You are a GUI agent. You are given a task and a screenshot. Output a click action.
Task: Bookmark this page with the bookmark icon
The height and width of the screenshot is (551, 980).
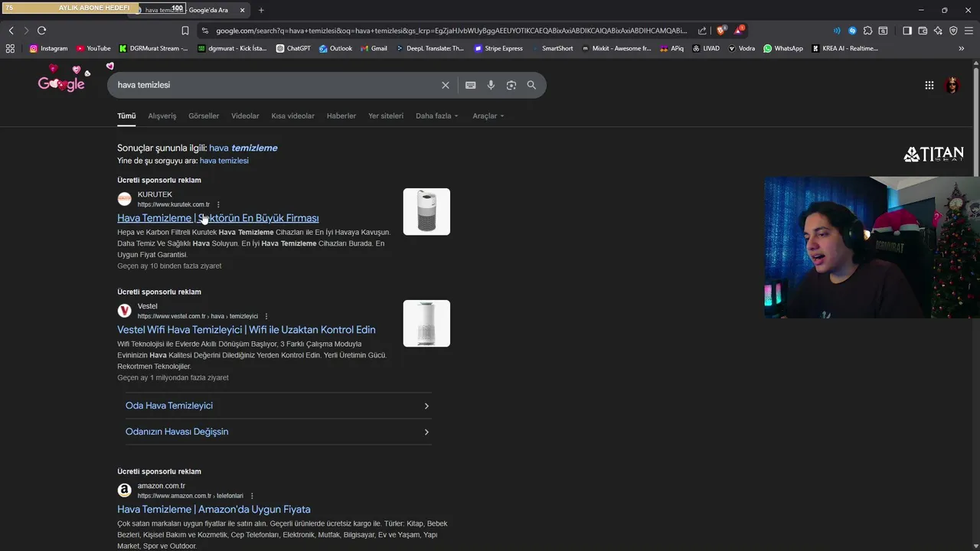(x=185, y=31)
